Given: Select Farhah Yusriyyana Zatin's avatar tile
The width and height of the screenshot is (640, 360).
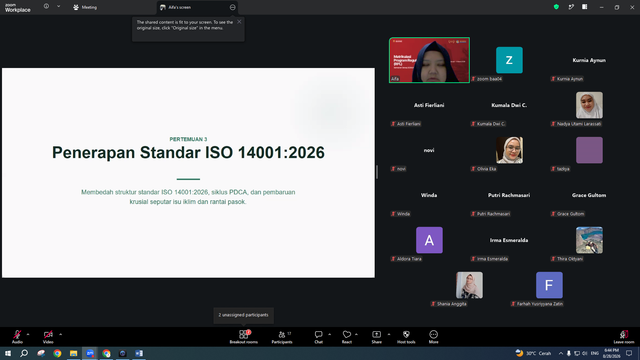Looking at the screenshot, I should 549,285.
